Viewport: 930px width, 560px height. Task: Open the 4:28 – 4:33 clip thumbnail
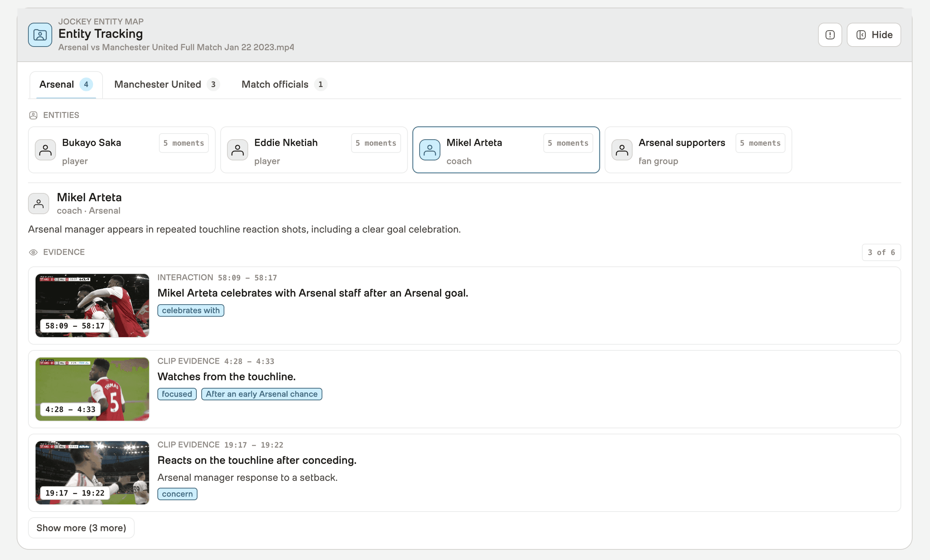pyautogui.click(x=92, y=389)
